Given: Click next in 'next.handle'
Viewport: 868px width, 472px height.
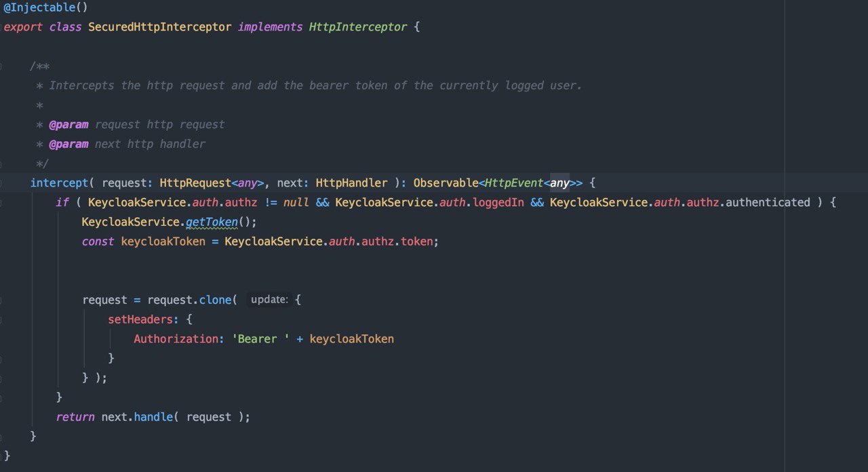Looking at the screenshot, I should click(114, 416).
